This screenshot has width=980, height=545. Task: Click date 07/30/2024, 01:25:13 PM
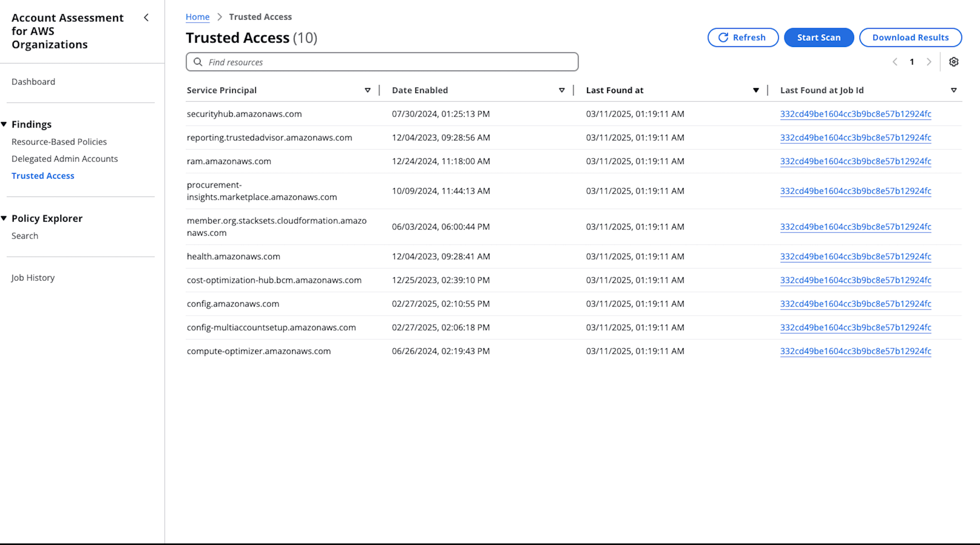441,114
